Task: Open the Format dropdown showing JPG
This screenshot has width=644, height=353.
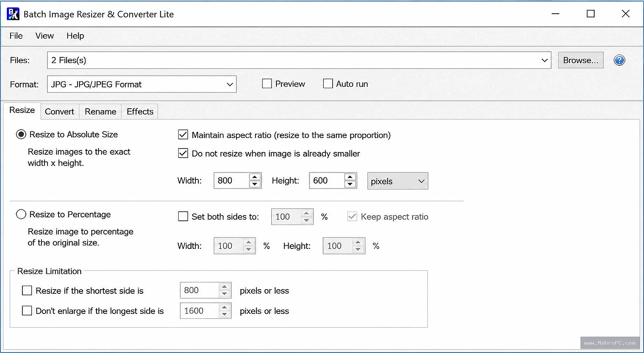Action: pos(142,84)
